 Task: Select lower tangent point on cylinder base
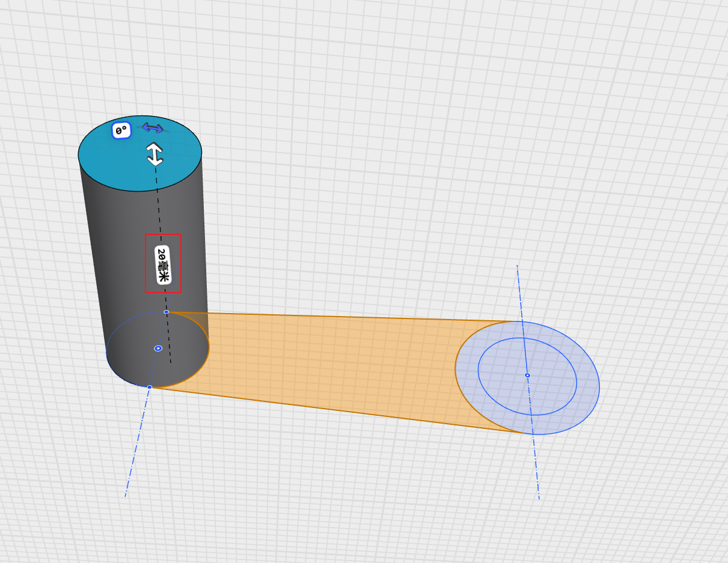tap(149, 387)
